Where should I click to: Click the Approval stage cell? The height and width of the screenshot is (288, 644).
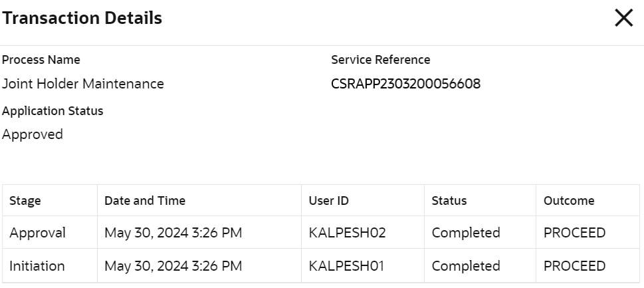[37, 233]
